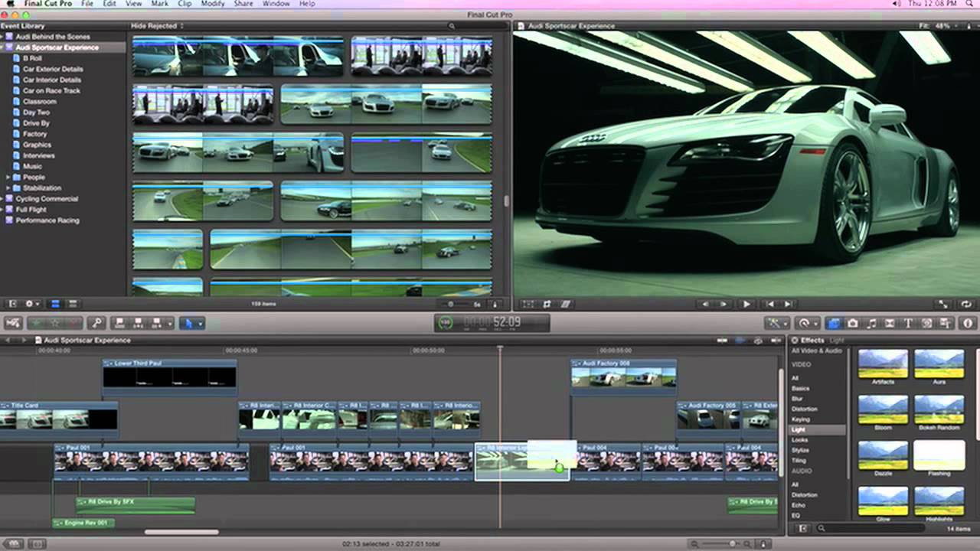The width and height of the screenshot is (980, 551).
Task: Click the Append clip edit button
Action: pos(156,323)
